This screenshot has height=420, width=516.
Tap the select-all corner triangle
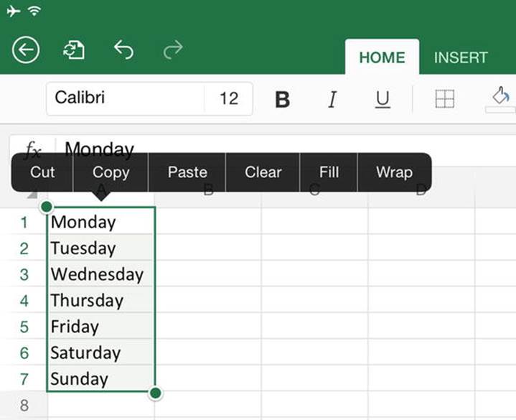point(32,195)
